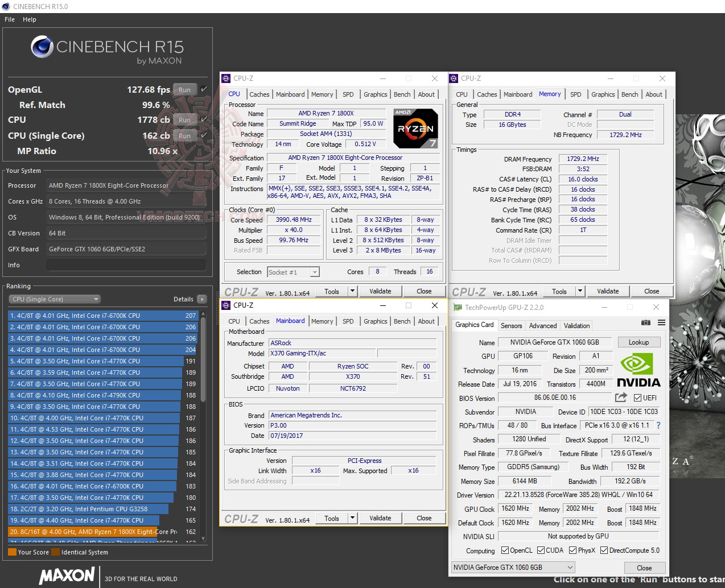Toggle the UEFI checkbox in GPU-Z
Viewport: 725px width, 588px height.
point(638,397)
